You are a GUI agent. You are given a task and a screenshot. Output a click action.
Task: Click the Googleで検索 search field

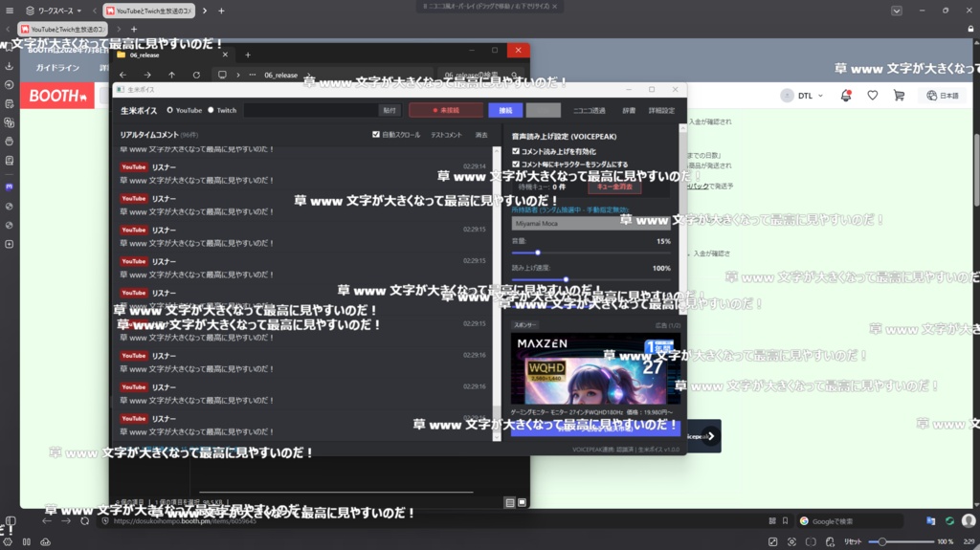coord(850,520)
